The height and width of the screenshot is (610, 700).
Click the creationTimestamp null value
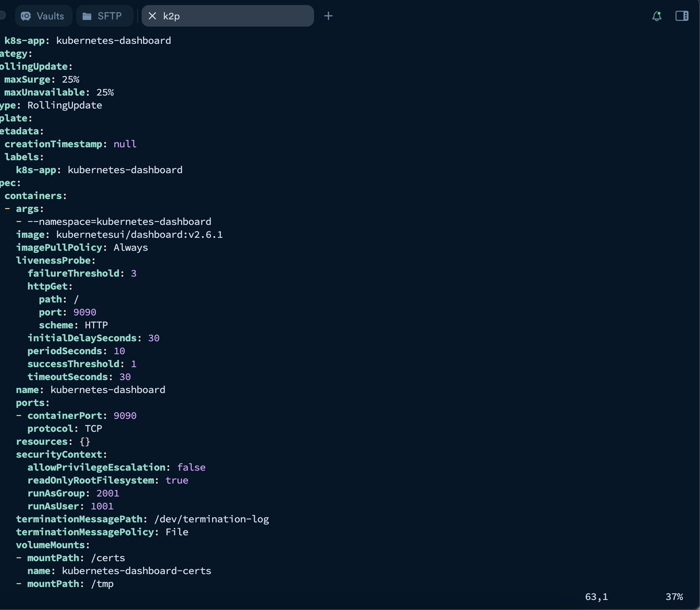coord(125,144)
